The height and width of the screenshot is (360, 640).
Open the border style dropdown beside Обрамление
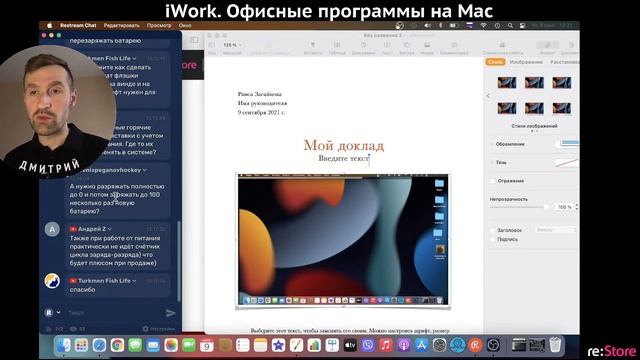click(567, 143)
